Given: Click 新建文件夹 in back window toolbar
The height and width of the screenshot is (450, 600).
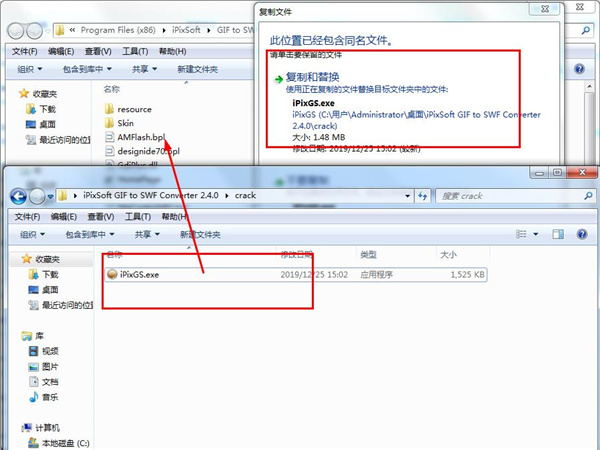Looking at the screenshot, I should coord(197,69).
